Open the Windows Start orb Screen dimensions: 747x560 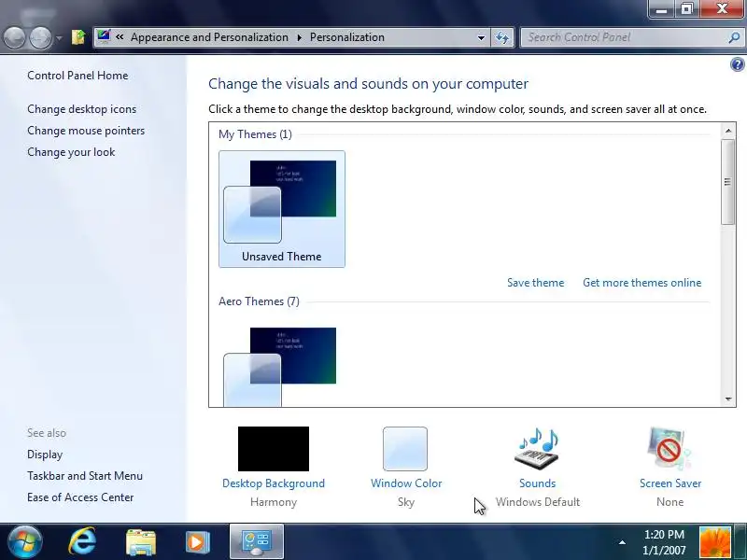[x=24, y=541]
